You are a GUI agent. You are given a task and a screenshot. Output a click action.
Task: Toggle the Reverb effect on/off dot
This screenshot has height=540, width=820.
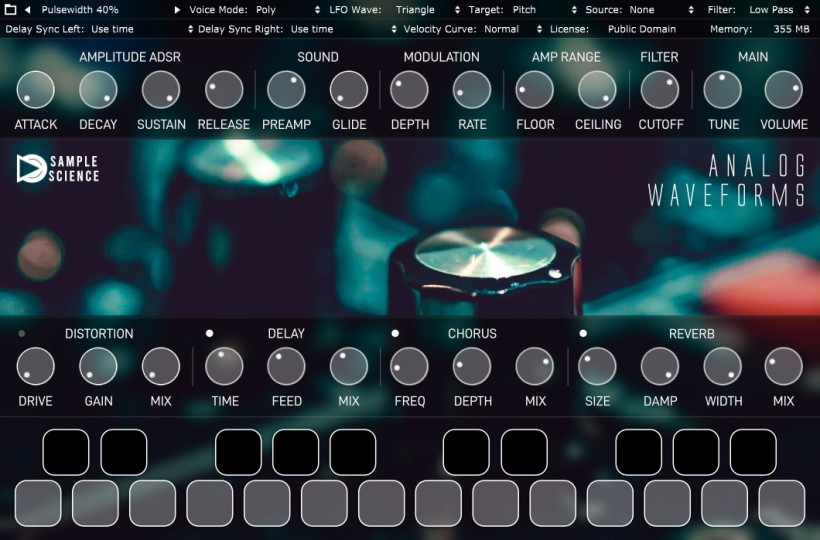(x=583, y=334)
